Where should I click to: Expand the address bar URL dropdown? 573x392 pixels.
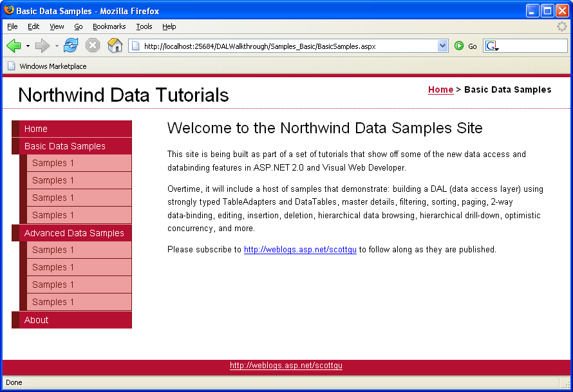coord(442,46)
